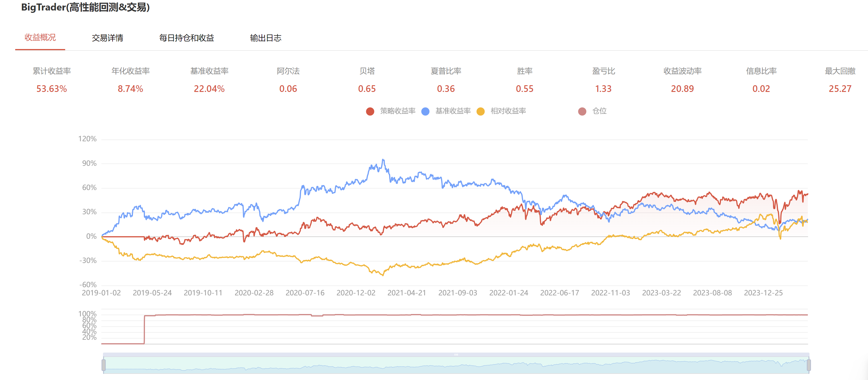This screenshot has height=380, width=868.
Task: Switch to the 收益概况 tab
Action: coord(40,37)
